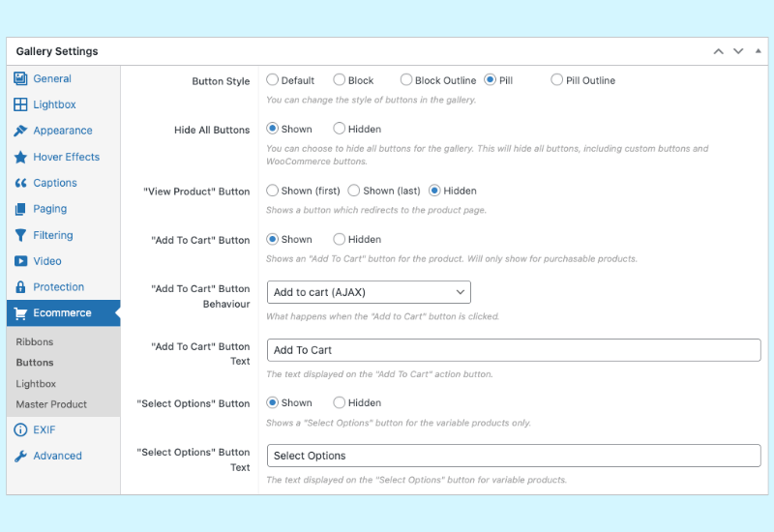
Task: Collapse Gallery Settings panel with the toggle arrow
Action: point(759,51)
